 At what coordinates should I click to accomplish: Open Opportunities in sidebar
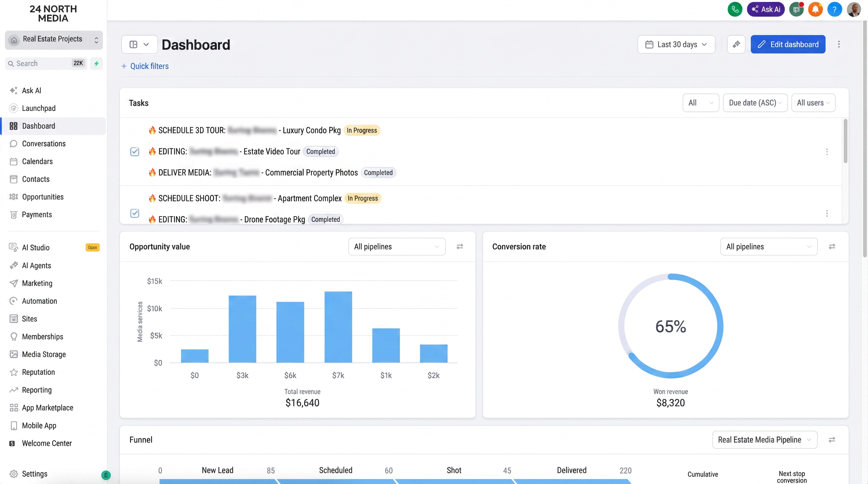(54, 197)
